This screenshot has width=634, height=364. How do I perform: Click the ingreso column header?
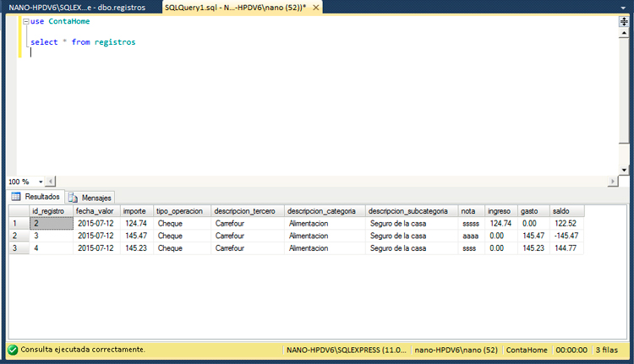coord(501,211)
